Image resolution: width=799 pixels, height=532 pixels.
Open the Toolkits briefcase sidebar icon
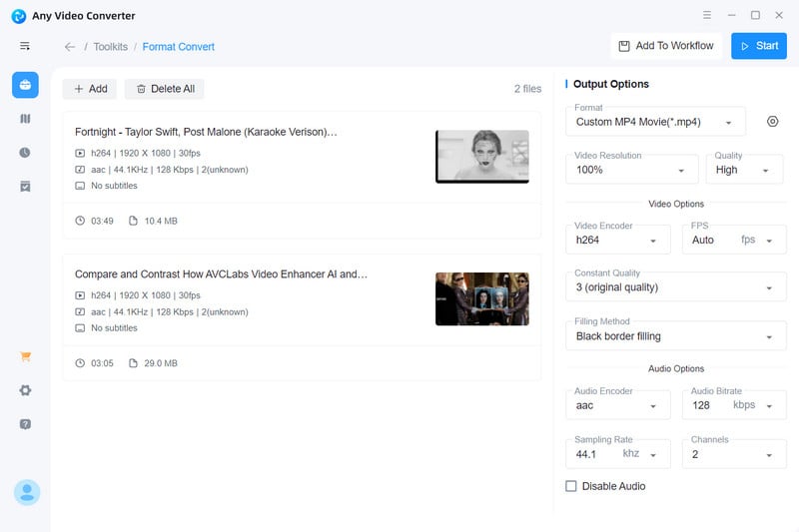[25, 85]
